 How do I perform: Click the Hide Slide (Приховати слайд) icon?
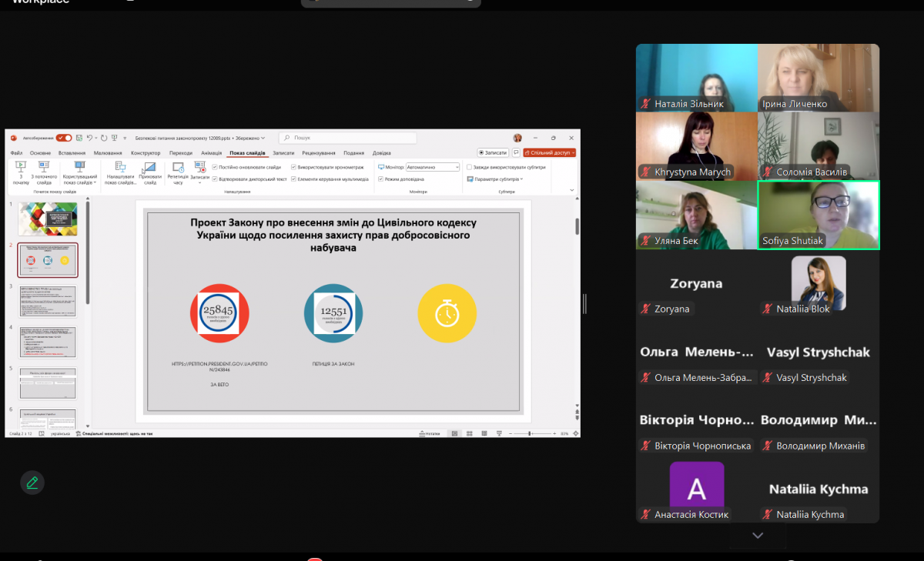click(x=150, y=167)
